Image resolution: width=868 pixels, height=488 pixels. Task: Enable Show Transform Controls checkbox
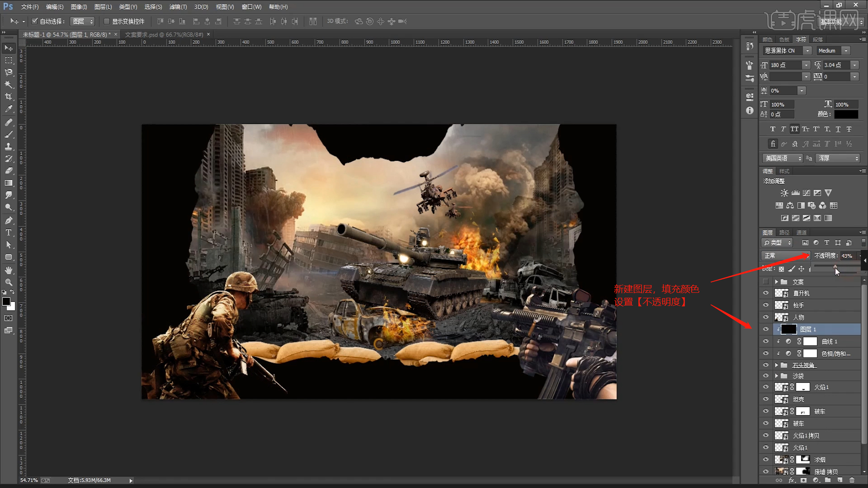click(x=107, y=21)
